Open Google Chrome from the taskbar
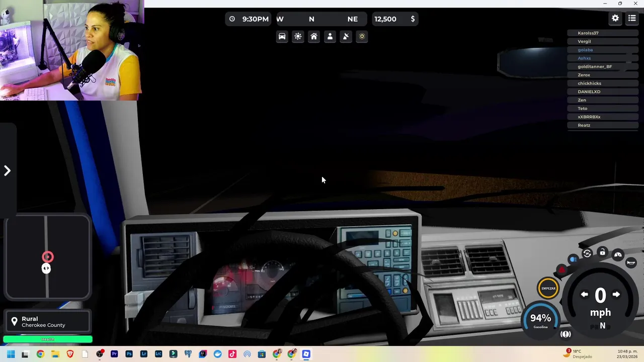This screenshot has height=362, width=644. [x=40, y=354]
